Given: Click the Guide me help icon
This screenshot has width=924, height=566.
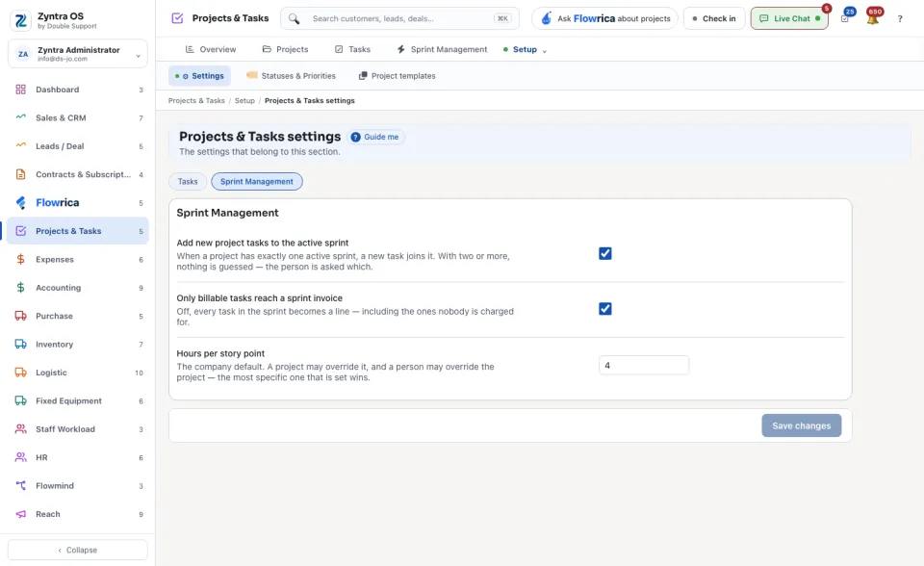Looking at the screenshot, I should point(355,137).
